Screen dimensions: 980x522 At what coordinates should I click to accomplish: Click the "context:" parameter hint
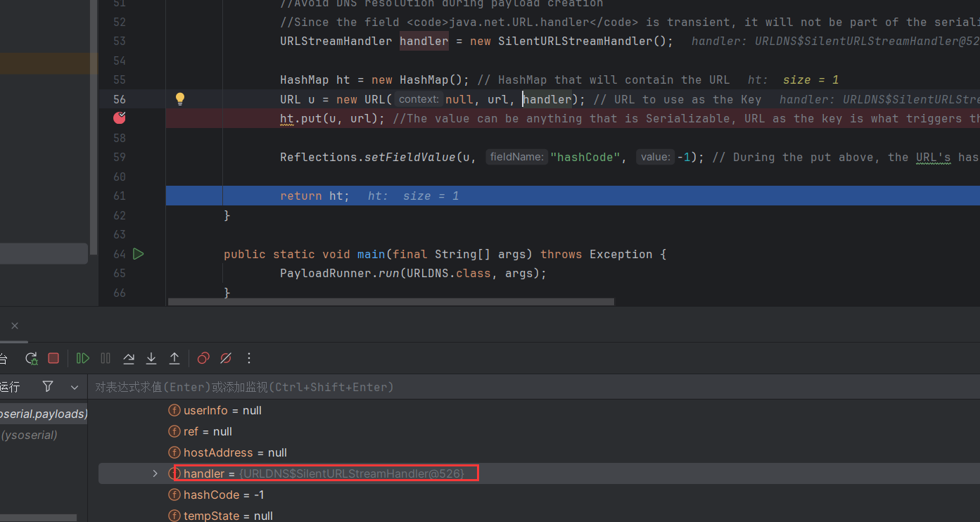(419, 99)
